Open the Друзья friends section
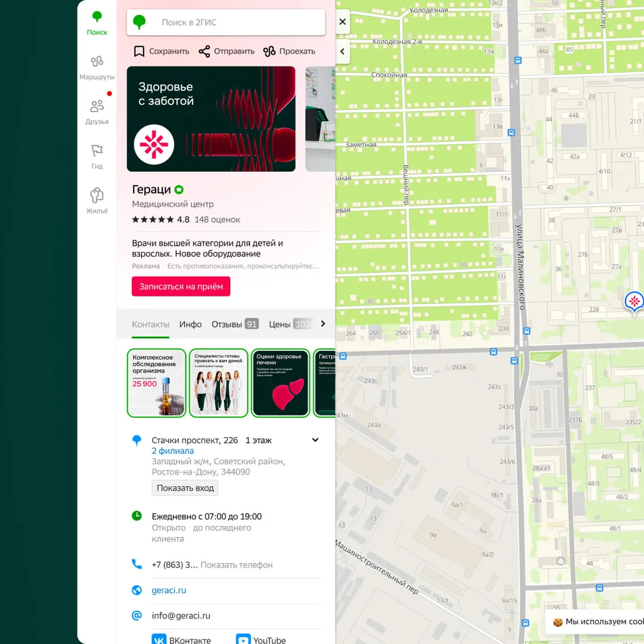 [97, 113]
